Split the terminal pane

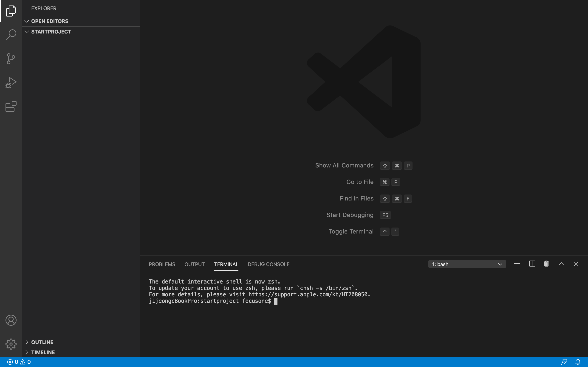(532, 264)
